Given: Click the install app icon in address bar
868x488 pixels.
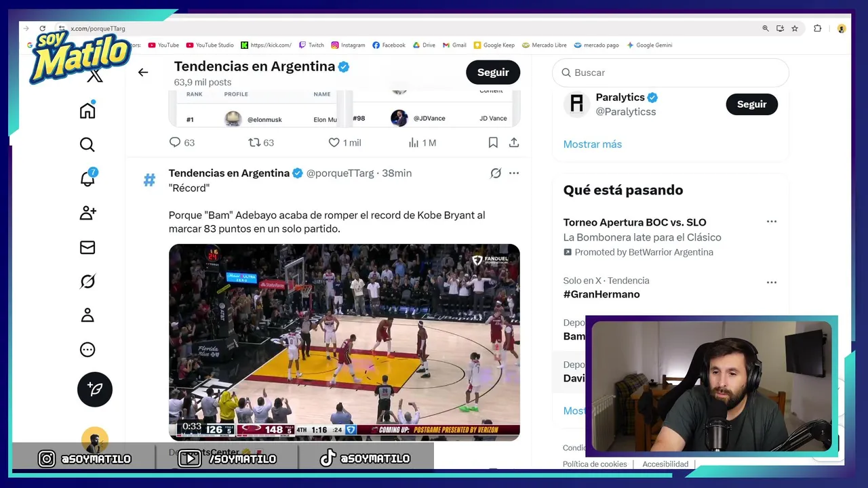Looking at the screenshot, I should 780,28.
